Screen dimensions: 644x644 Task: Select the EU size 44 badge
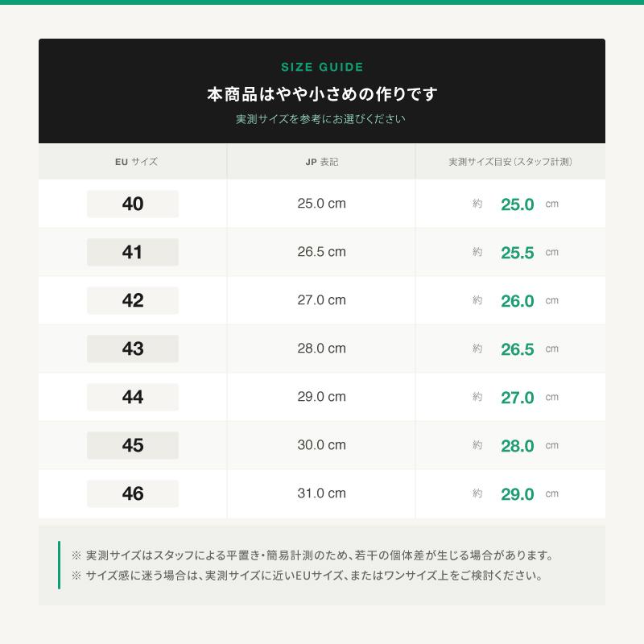133,397
